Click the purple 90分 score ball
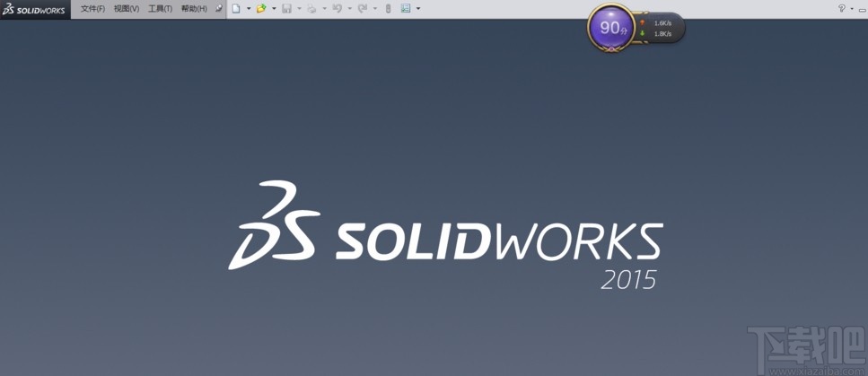This screenshot has height=376, width=868. coord(610,27)
